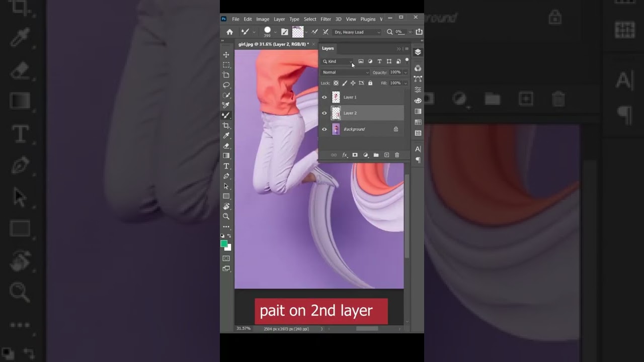
Task: Select the Eyedropper tool
Action: (x=226, y=135)
